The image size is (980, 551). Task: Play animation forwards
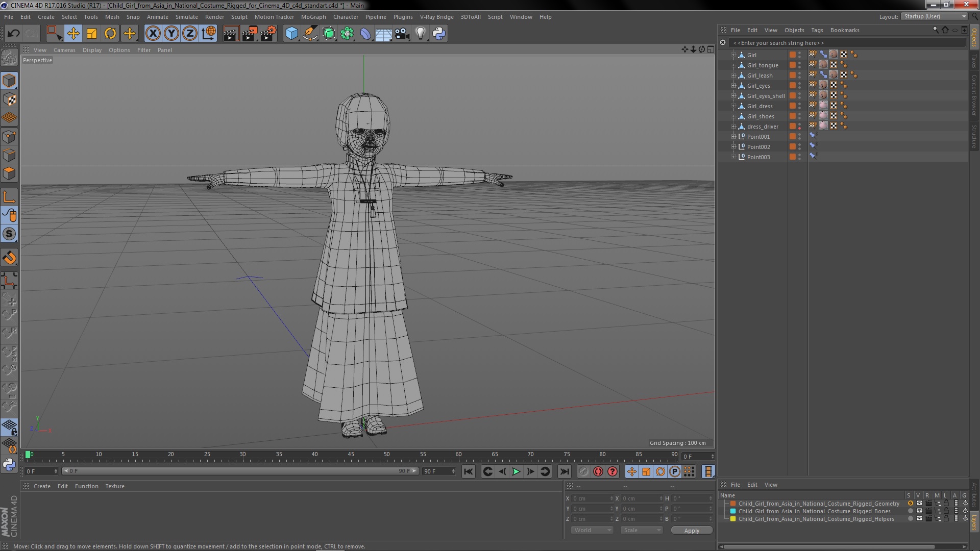click(x=516, y=471)
